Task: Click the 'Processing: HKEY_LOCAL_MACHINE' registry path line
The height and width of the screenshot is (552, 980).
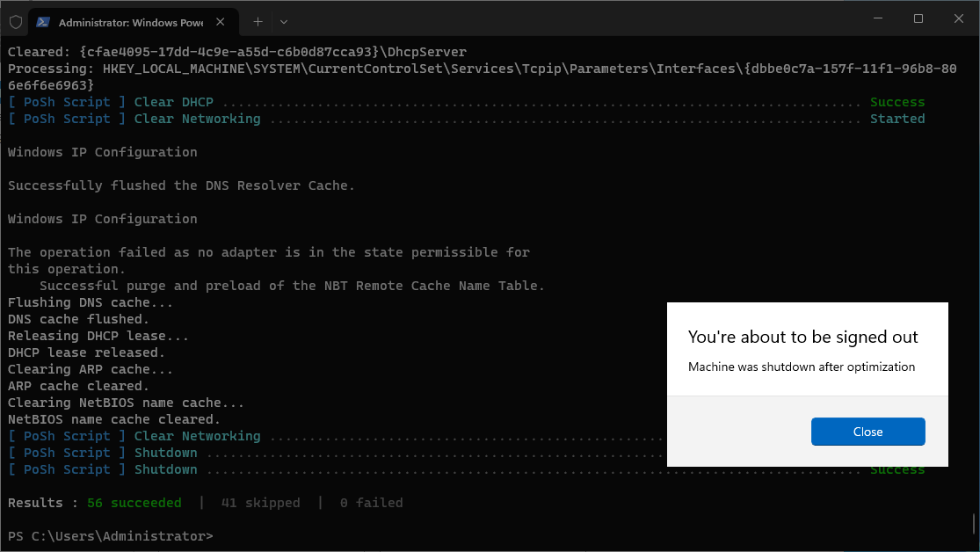Action: (482, 76)
